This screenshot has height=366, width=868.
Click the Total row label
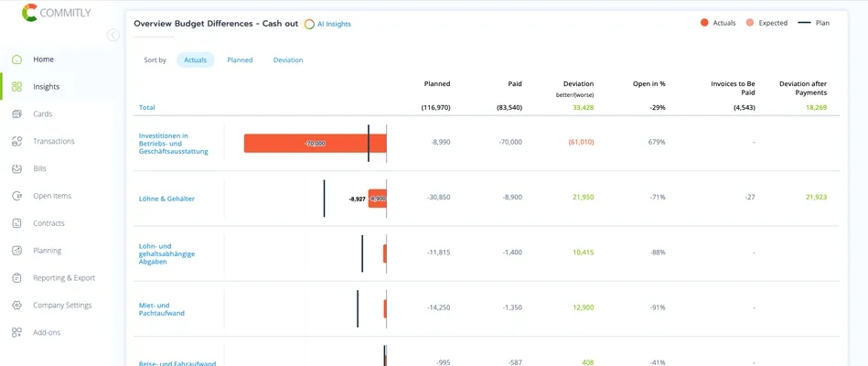(146, 107)
